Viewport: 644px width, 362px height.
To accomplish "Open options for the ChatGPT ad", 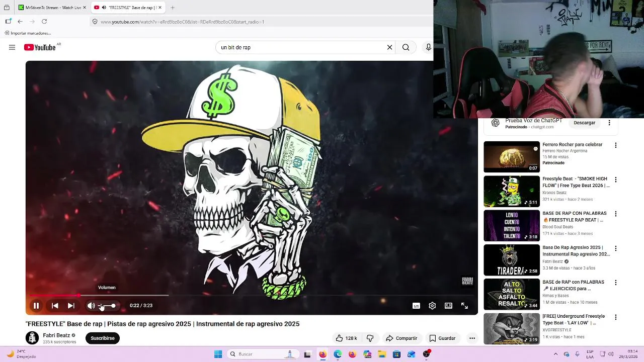I will 609,123.
